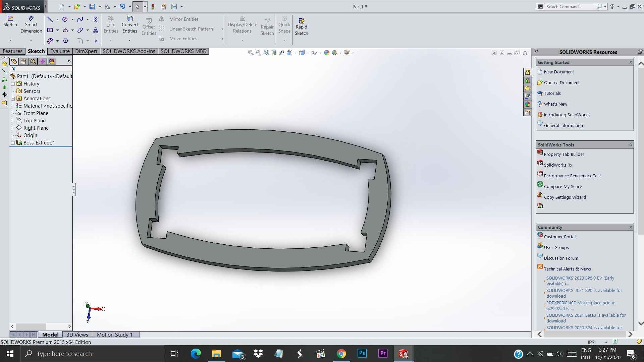
Task: Click the Convert Entities tool
Action: click(130, 25)
